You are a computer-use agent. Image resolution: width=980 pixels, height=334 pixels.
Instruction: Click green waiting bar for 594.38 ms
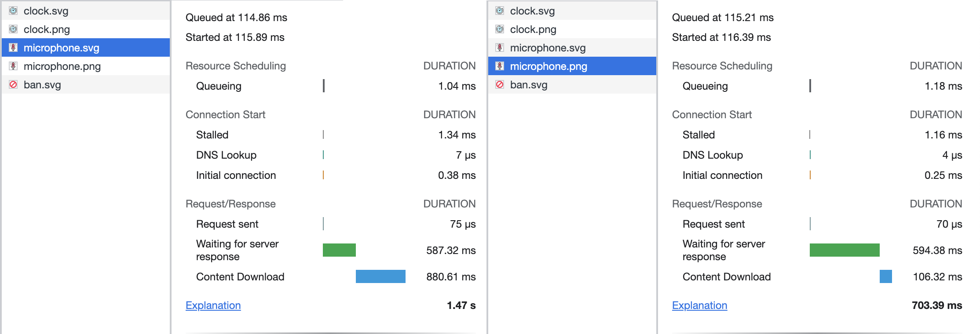(845, 250)
